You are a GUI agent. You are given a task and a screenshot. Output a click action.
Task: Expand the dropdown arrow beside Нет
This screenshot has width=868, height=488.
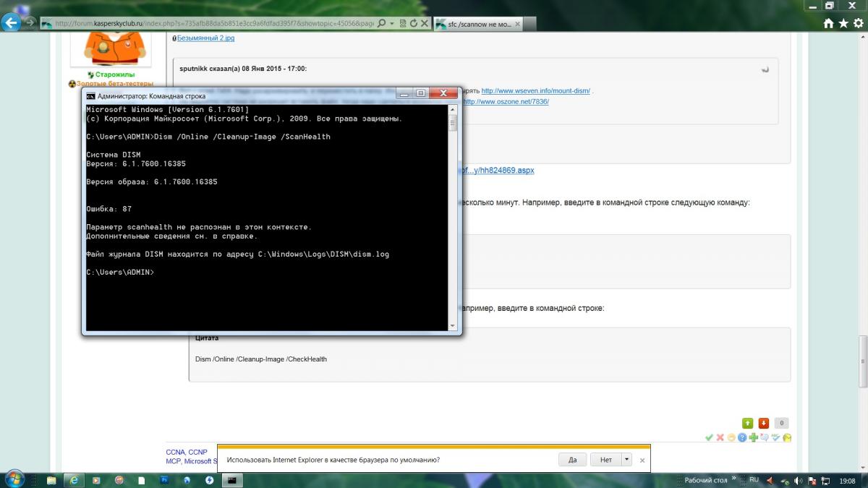[x=626, y=460]
